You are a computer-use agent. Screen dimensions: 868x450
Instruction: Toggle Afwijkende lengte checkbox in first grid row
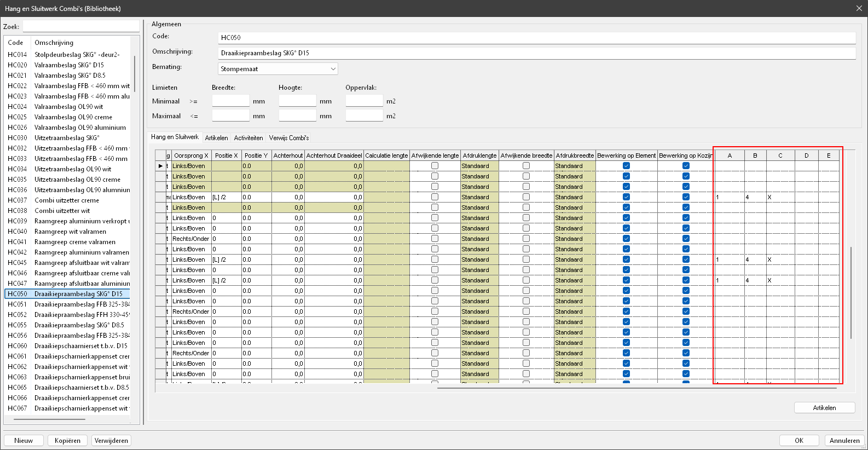[435, 166]
